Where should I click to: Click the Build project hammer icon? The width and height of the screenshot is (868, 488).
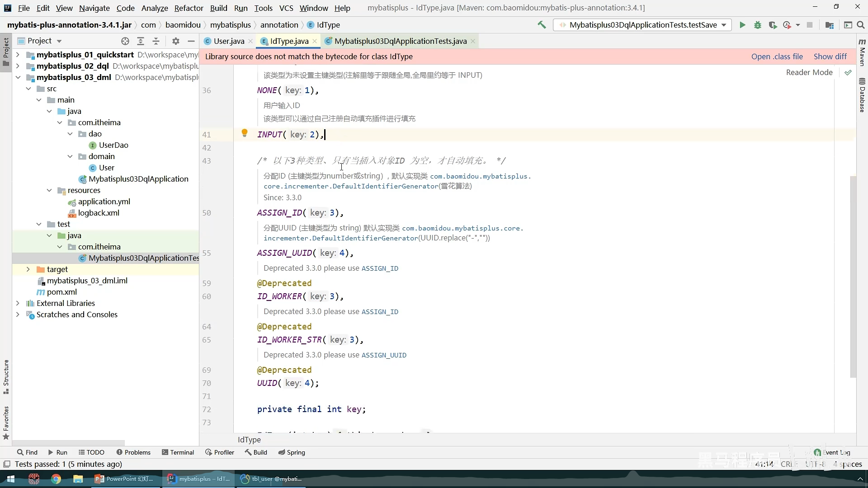[x=542, y=25]
